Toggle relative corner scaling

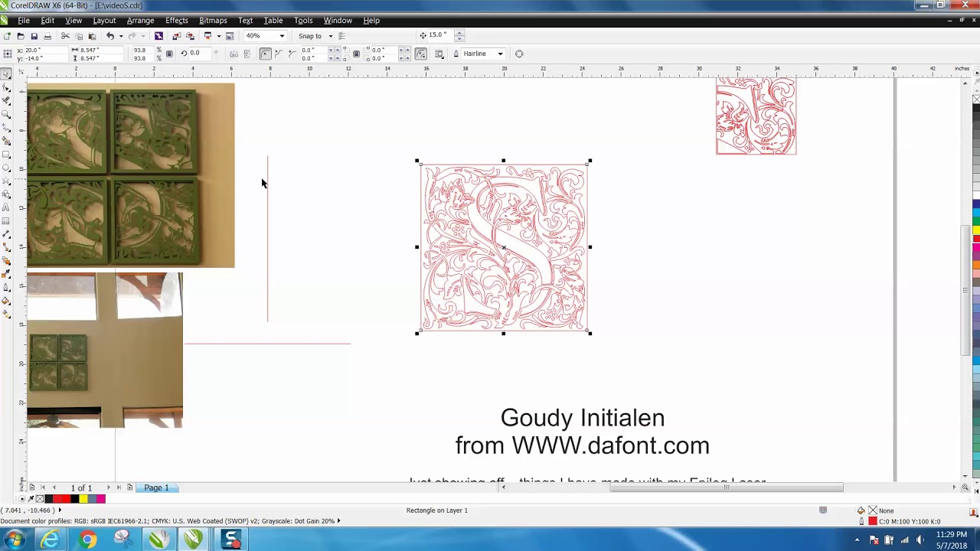421,54
